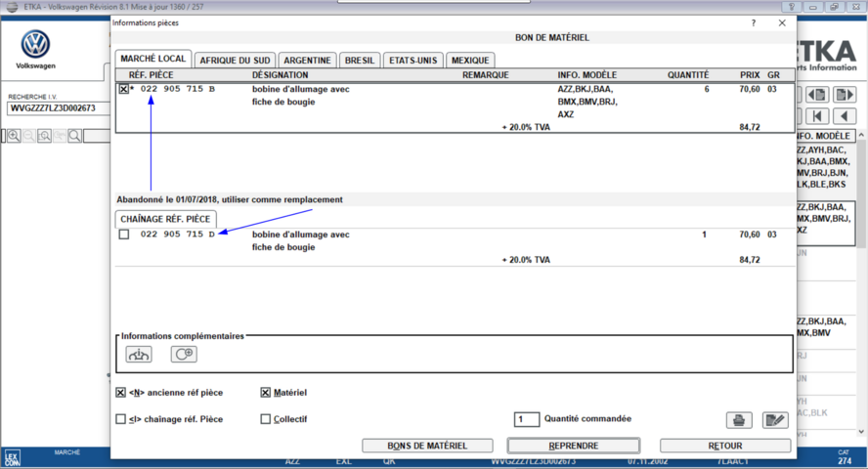The image size is (868, 469).
Task: Check the 022 905 715 D part checkbox
Action: (x=124, y=234)
